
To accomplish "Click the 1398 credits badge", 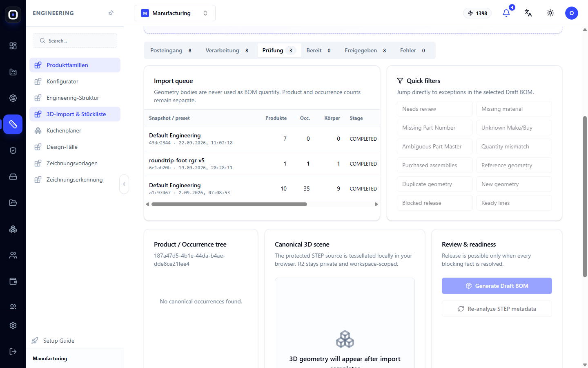I will tap(477, 13).
